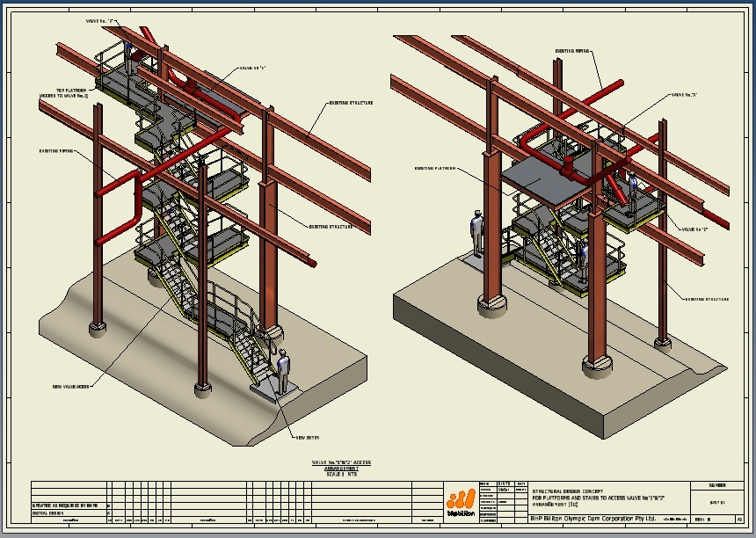Click 'EXISTING STRUCTURE' label in the right view
The width and height of the screenshot is (756, 538).
click(x=707, y=300)
